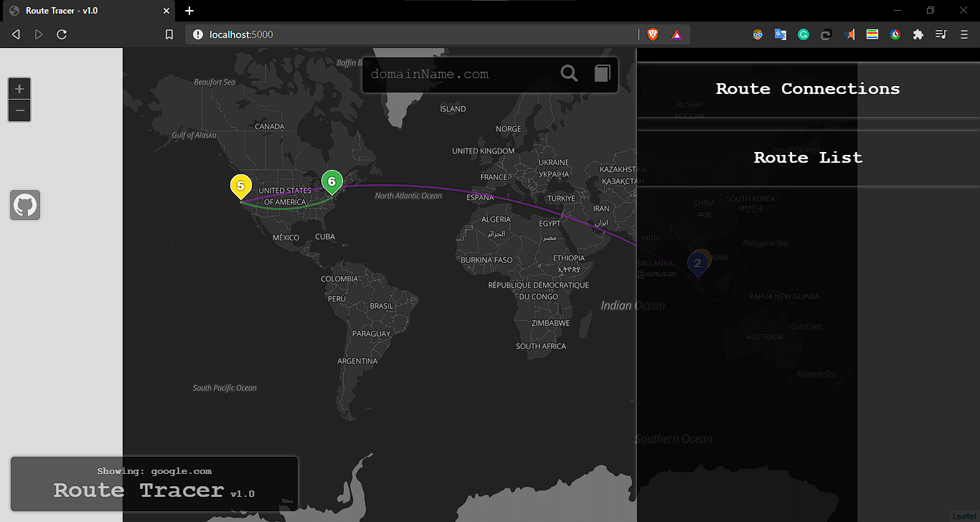
Task: Go forward in browser history
Action: tap(39, 34)
